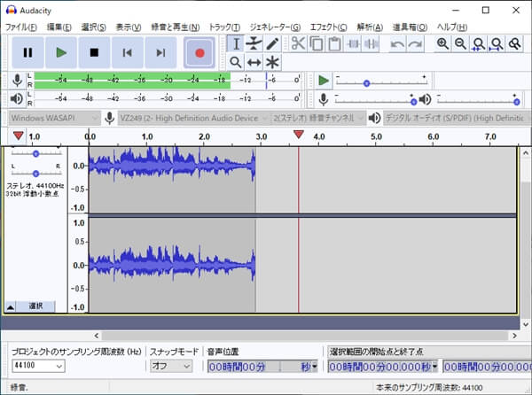Click the selection start time field

coord(379,367)
